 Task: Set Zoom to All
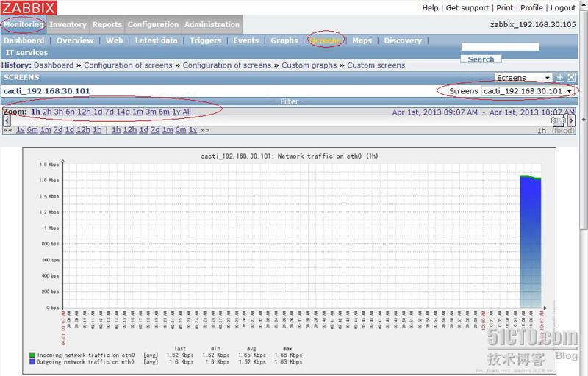click(187, 112)
